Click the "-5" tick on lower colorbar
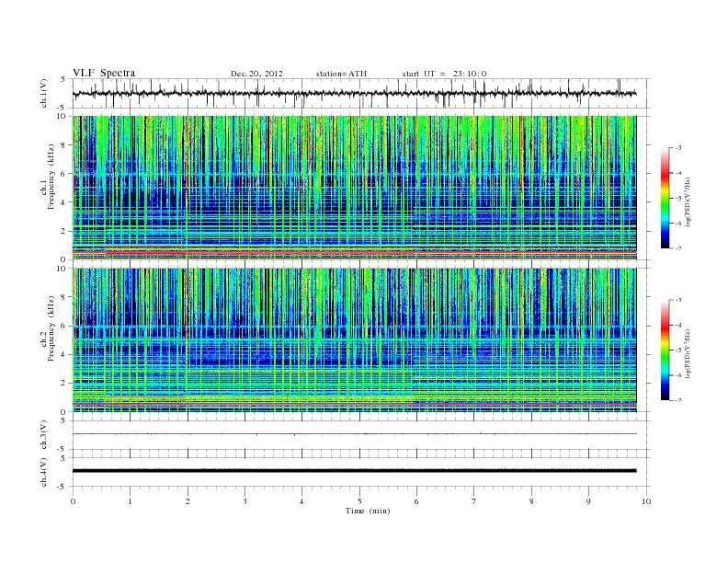The width and height of the screenshot is (728, 563). click(677, 350)
